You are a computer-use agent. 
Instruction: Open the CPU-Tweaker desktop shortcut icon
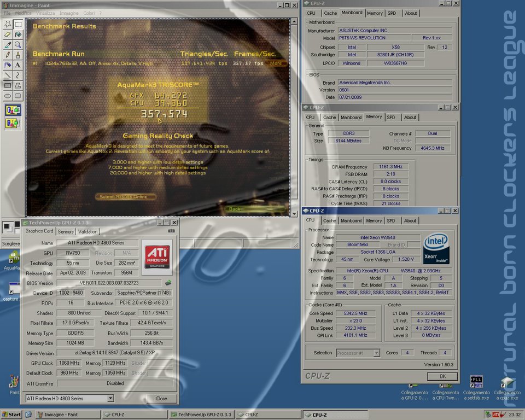pos(445,392)
